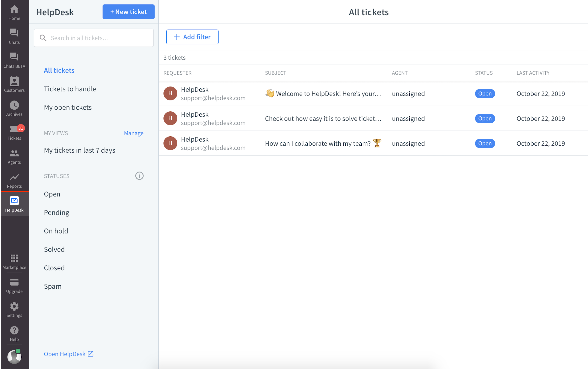Click the Home navigation icon
The image size is (588, 369).
pos(15,11)
